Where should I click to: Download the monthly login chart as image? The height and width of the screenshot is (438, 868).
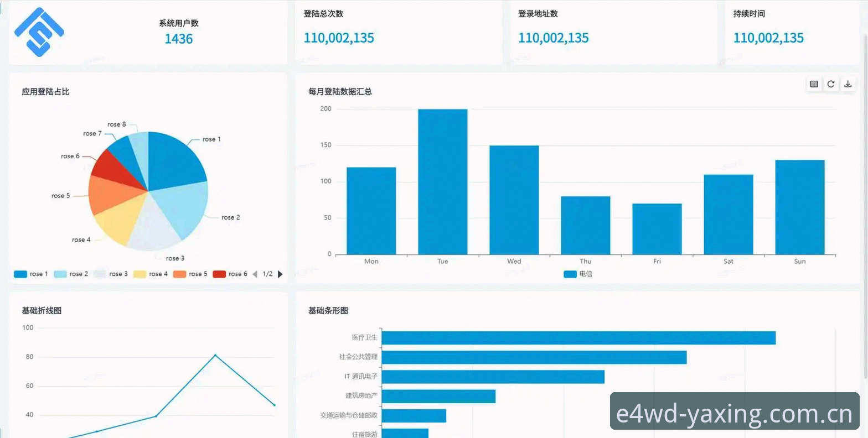coord(848,84)
